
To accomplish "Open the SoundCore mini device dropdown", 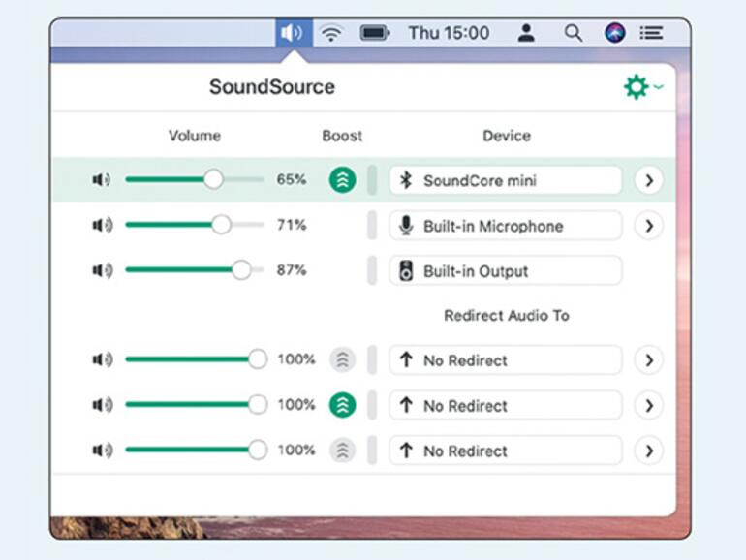I will coord(506,180).
